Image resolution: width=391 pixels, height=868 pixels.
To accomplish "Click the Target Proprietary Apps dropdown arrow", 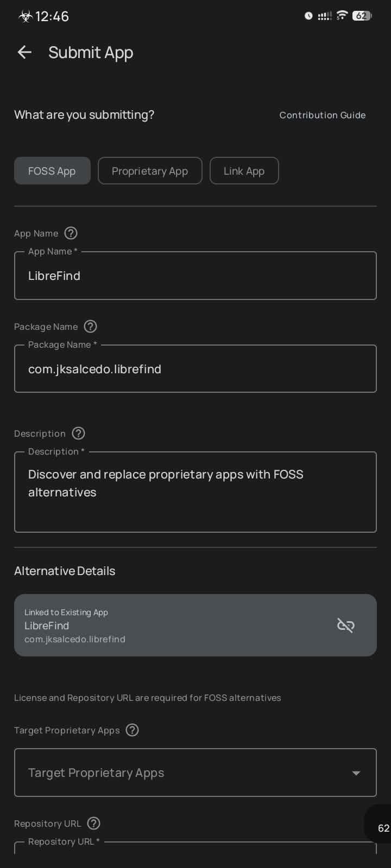I will click(356, 773).
